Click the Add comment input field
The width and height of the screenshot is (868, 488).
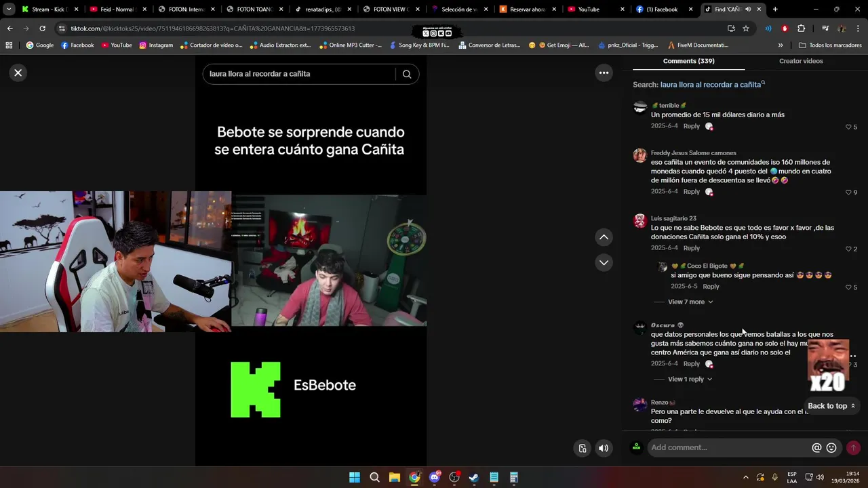point(729,447)
